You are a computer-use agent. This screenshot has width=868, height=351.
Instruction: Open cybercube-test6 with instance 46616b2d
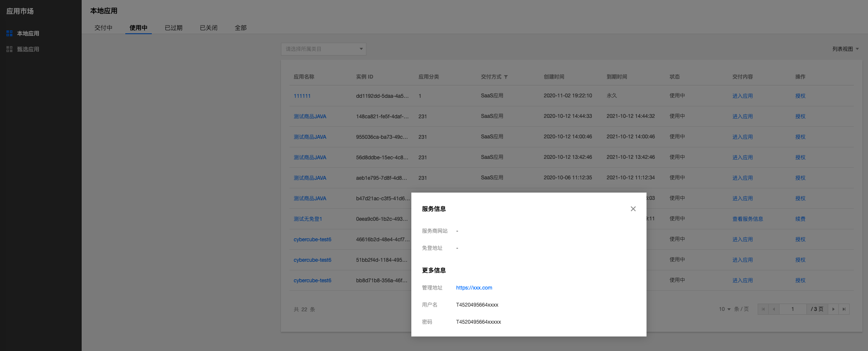click(x=313, y=240)
